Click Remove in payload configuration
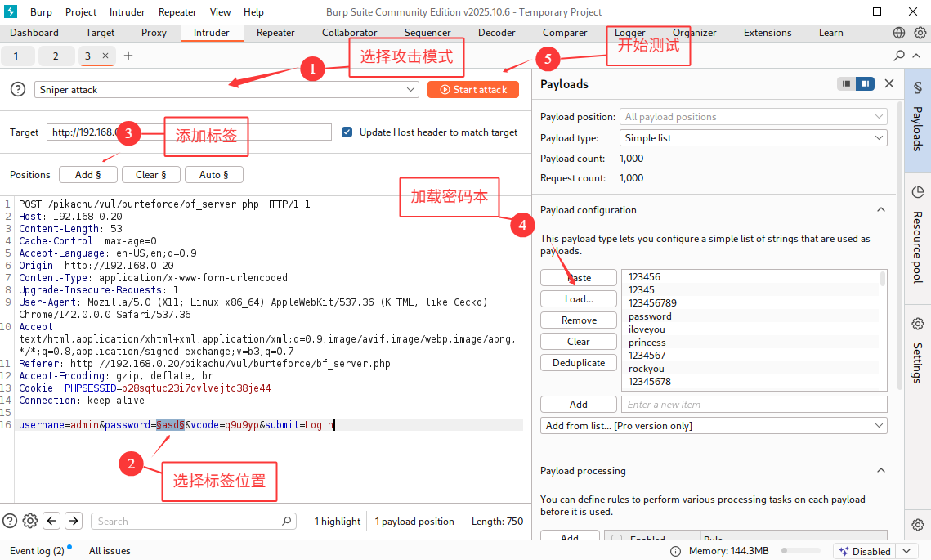This screenshot has width=931, height=560. tap(579, 320)
